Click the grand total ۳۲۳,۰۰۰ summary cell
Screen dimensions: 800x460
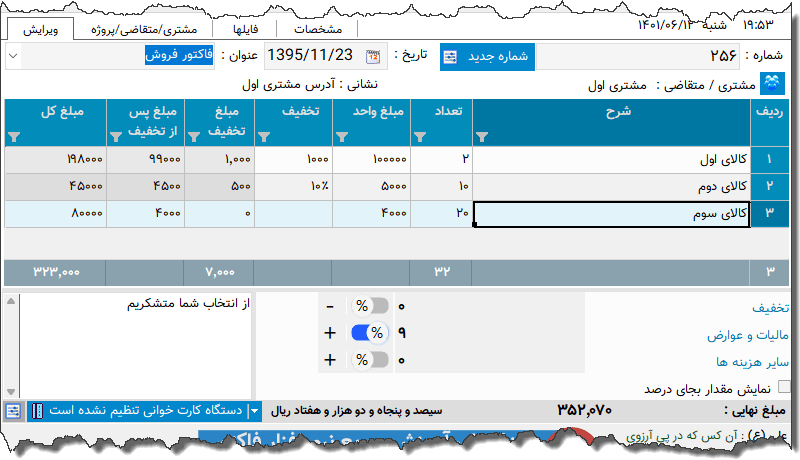56,272
